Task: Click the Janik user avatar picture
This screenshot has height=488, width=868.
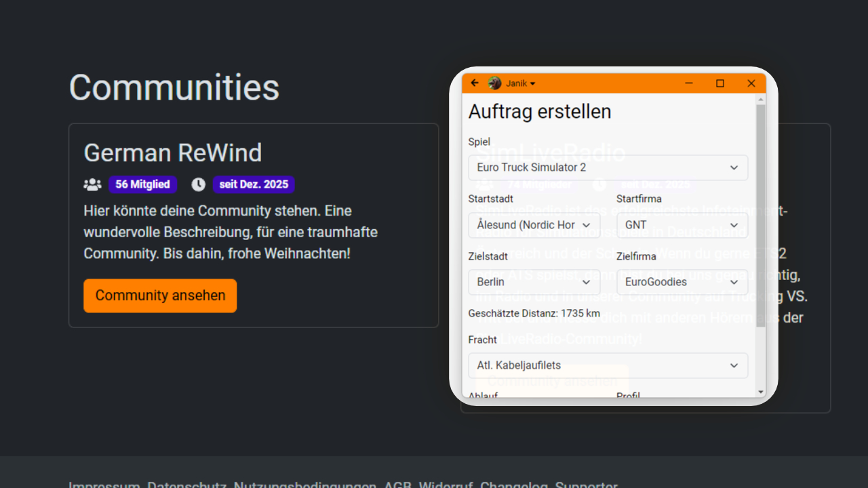Action: 494,83
